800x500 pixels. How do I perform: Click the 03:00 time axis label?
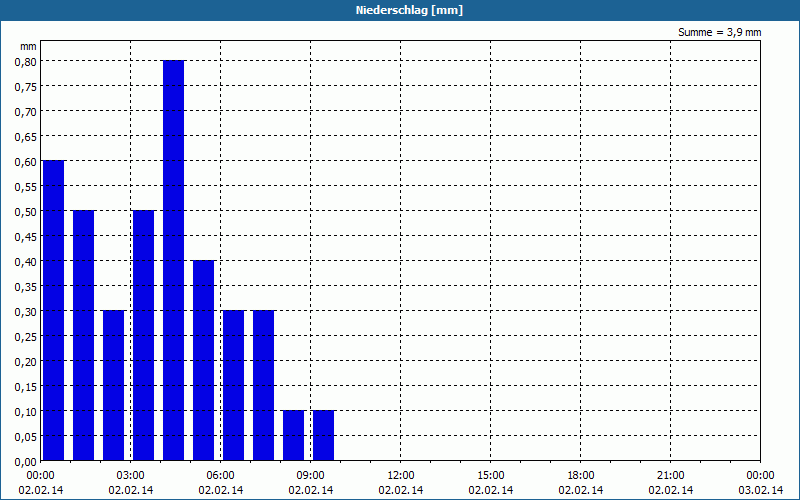pyautogui.click(x=131, y=476)
